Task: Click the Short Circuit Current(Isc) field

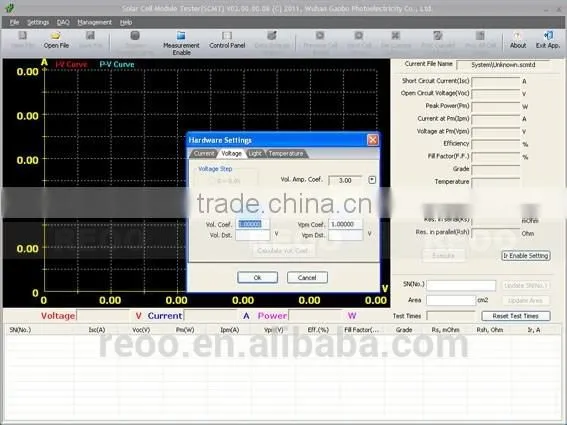Action: [x=496, y=82]
